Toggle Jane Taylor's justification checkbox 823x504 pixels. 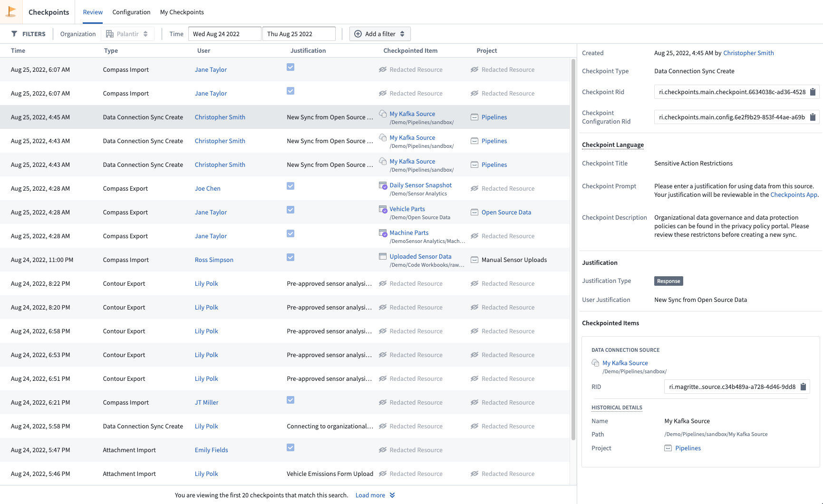[290, 67]
